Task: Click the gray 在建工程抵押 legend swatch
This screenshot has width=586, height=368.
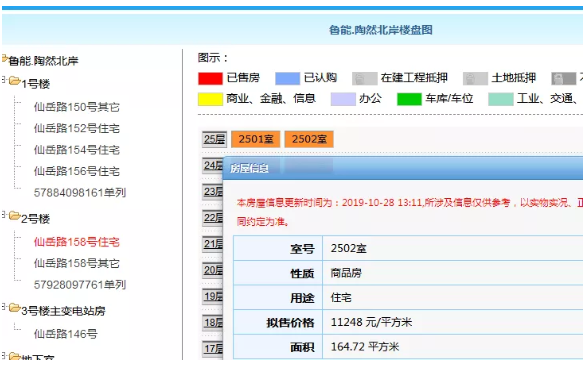Action: pos(364,78)
